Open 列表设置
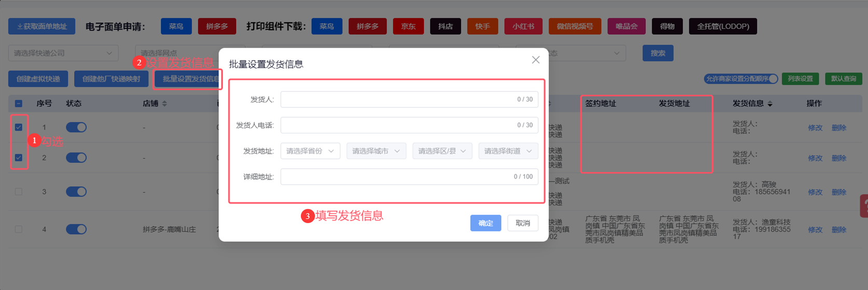 pyautogui.click(x=800, y=79)
